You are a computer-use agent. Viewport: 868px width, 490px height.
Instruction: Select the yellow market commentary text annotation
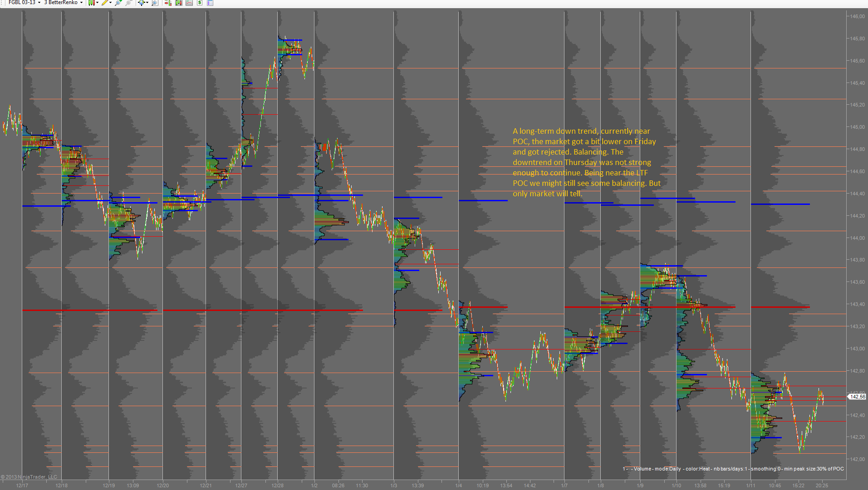587,162
